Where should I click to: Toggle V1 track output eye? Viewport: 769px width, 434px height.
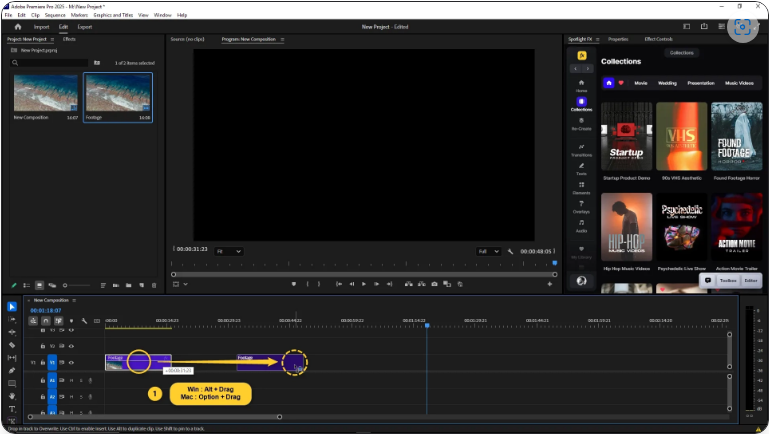[x=71, y=363]
